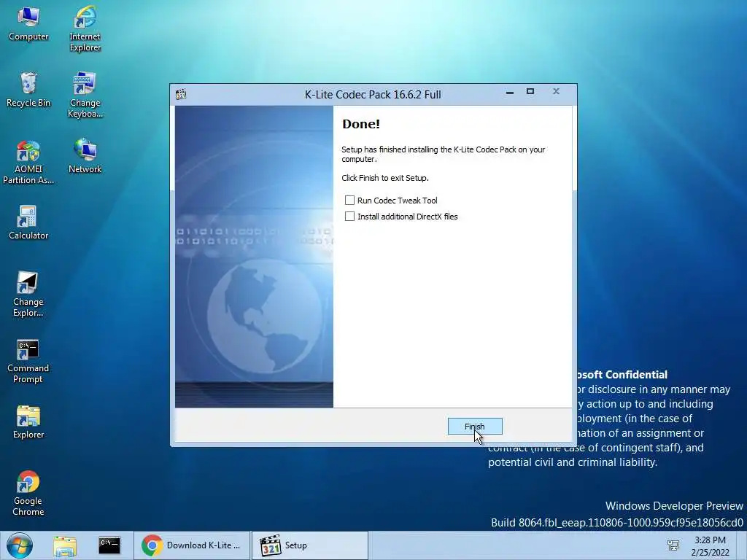Image resolution: width=747 pixels, height=560 pixels.
Task: Select the Change Explorer shortcut icon
Action: point(28,294)
